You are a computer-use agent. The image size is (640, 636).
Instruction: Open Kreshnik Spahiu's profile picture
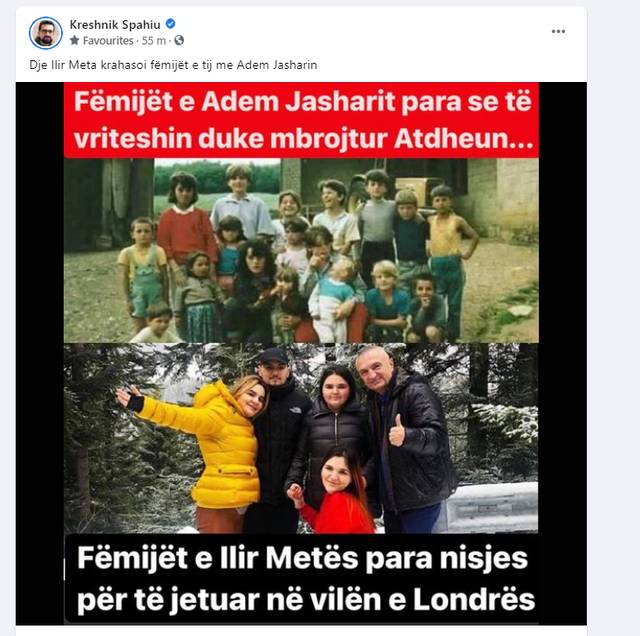tap(46, 33)
